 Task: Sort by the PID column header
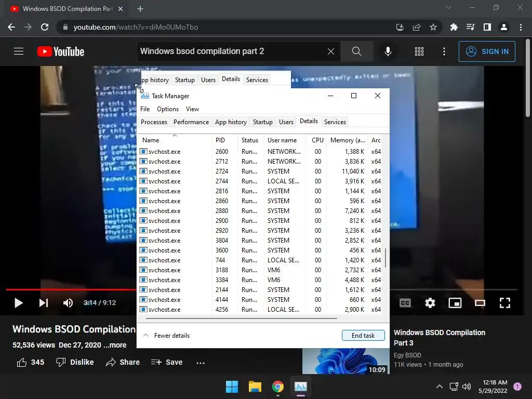(224, 140)
